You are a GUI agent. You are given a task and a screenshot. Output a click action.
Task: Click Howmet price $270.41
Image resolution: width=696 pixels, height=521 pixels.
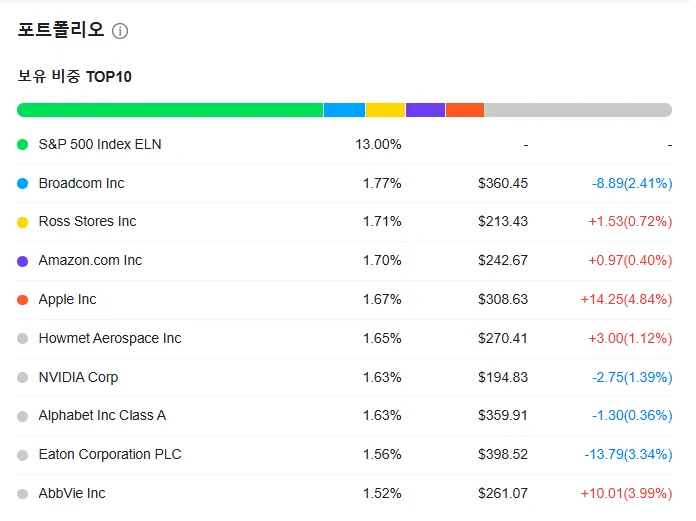[503, 338]
